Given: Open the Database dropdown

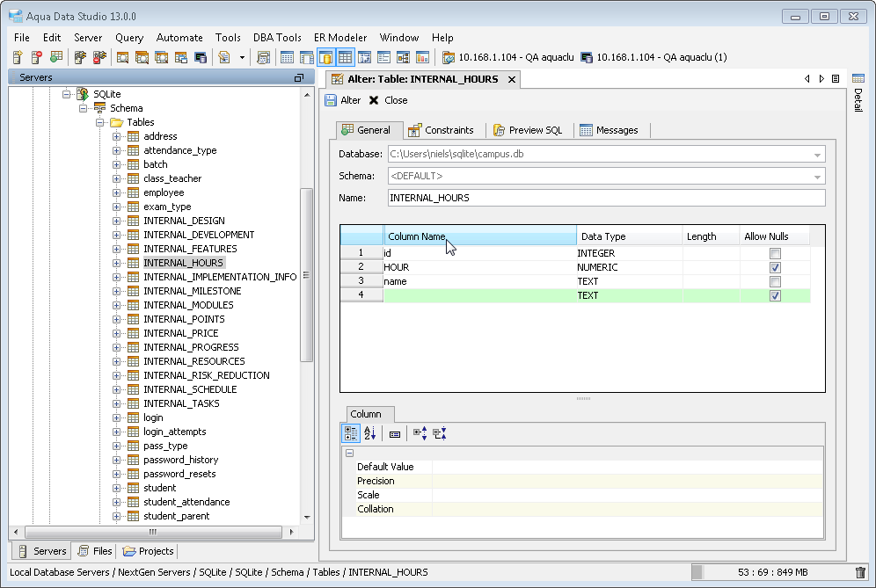Looking at the screenshot, I should [x=816, y=155].
